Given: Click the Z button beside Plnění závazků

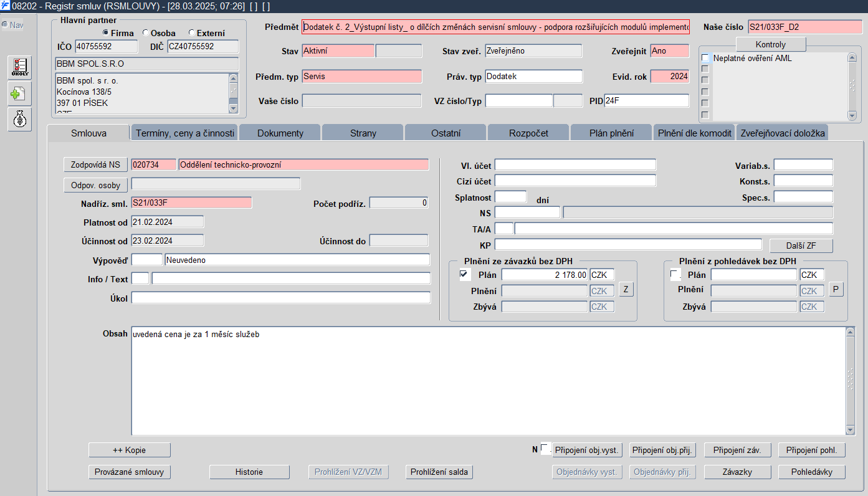Looking at the screenshot, I should [626, 289].
